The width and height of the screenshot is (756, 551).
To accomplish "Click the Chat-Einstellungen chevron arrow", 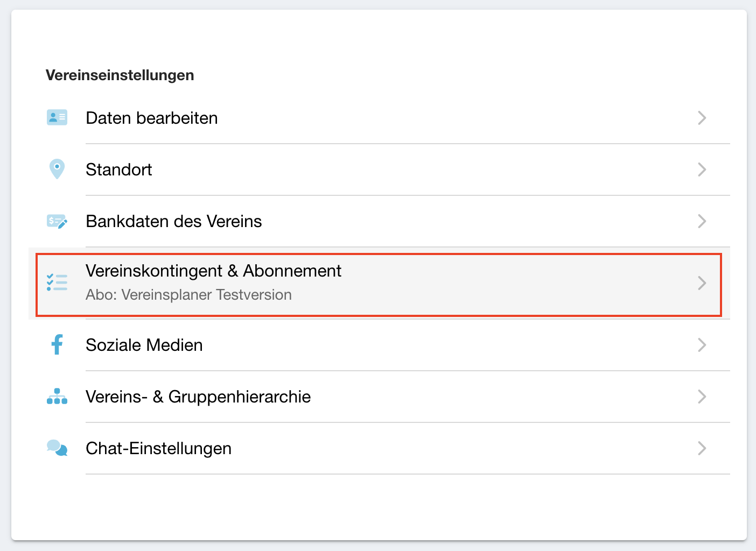I will coord(702,448).
